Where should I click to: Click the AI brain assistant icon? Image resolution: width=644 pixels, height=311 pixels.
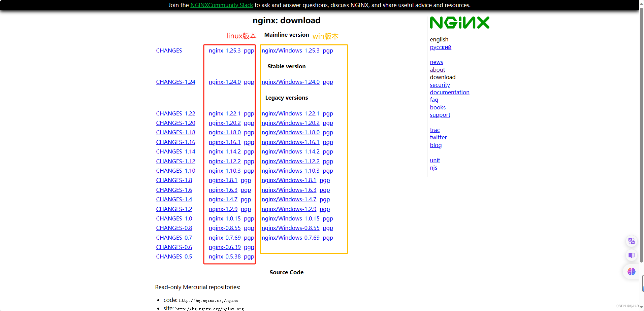pos(631,272)
